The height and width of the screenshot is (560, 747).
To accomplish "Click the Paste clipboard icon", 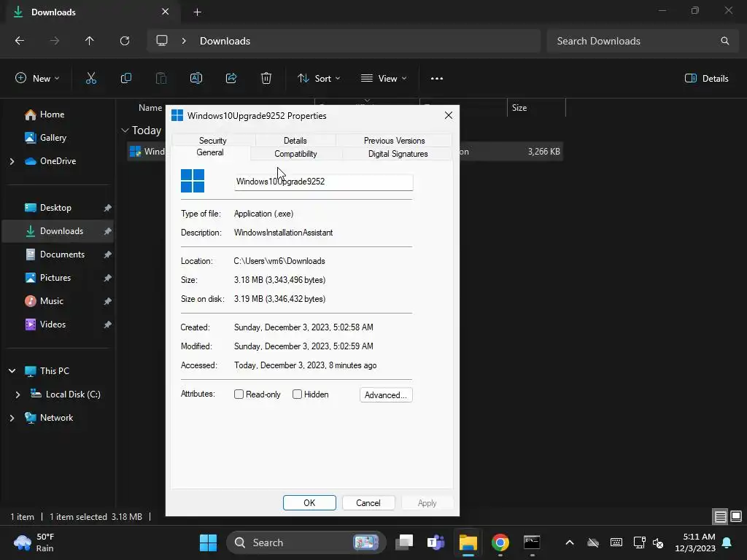I will point(161,79).
